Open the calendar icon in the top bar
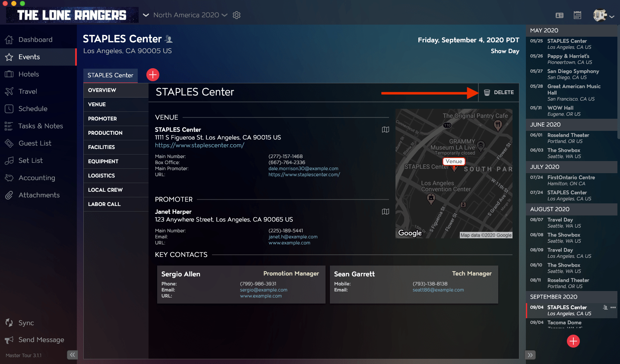The image size is (620, 364). 577,15
